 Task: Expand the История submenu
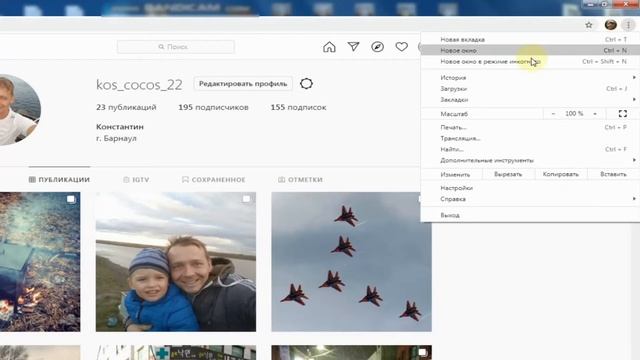530,78
